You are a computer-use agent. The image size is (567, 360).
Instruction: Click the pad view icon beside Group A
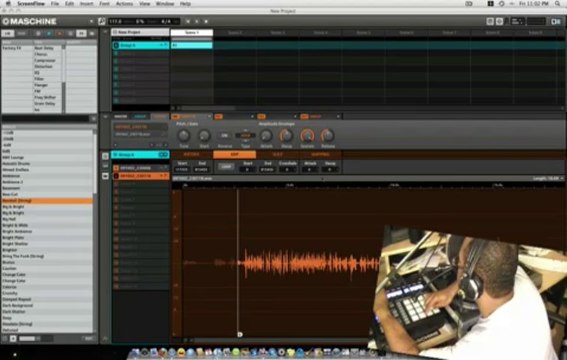105,156
